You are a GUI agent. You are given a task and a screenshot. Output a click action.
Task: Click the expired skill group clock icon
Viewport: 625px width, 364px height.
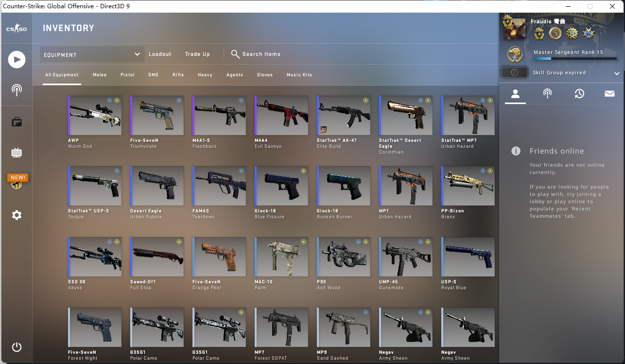coord(514,72)
